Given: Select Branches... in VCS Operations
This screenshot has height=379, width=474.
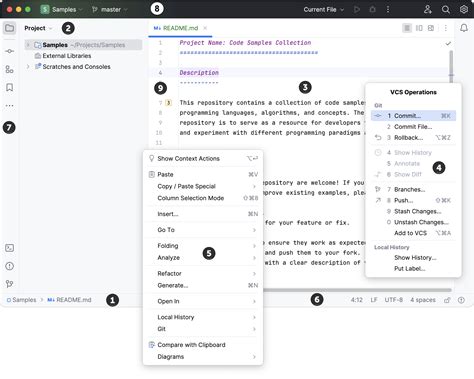Looking at the screenshot, I should 413,189.
